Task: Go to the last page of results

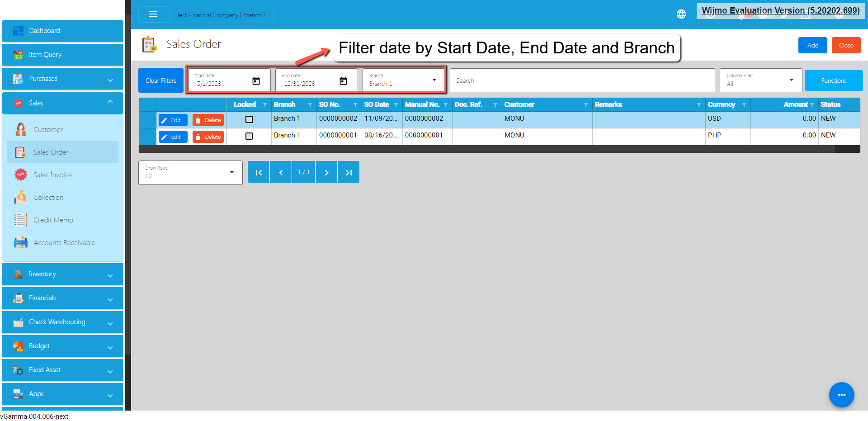Action: coord(348,172)
